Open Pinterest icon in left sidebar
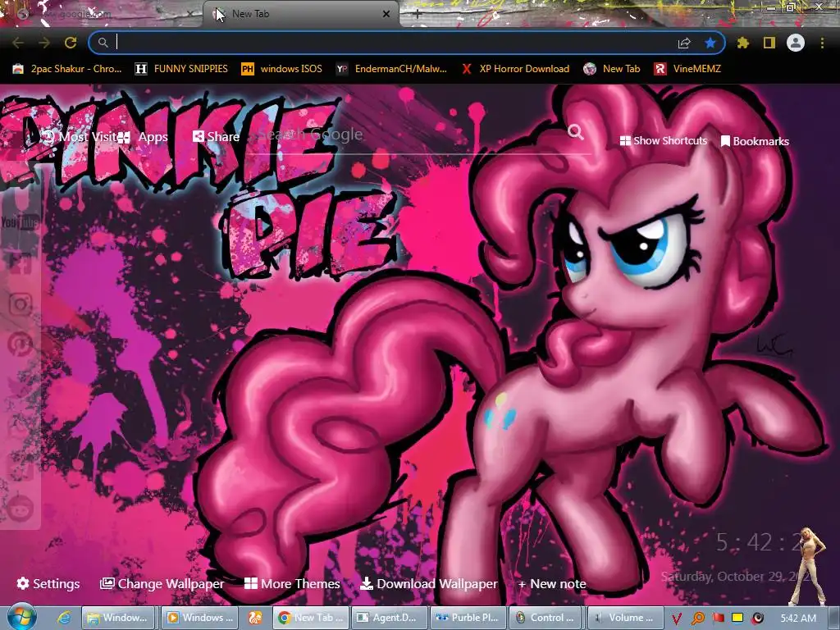840x630 pixels. click(x=21, y=345)
